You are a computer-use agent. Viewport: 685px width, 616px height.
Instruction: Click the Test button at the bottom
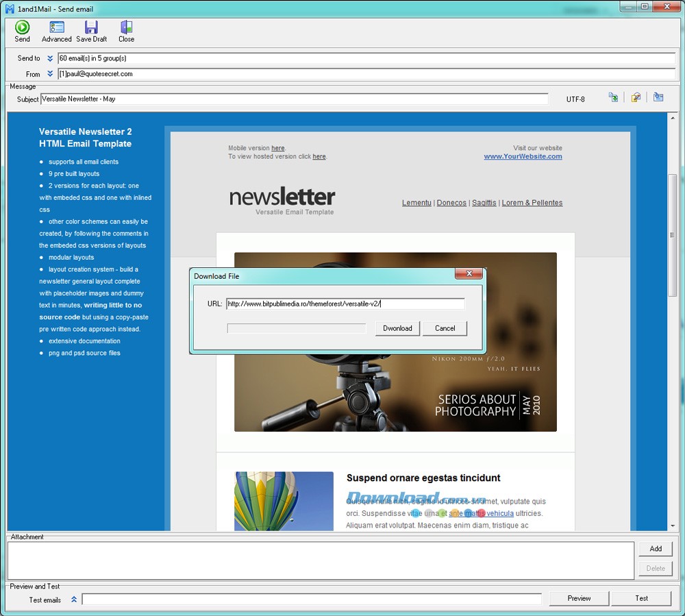[641, 598]
